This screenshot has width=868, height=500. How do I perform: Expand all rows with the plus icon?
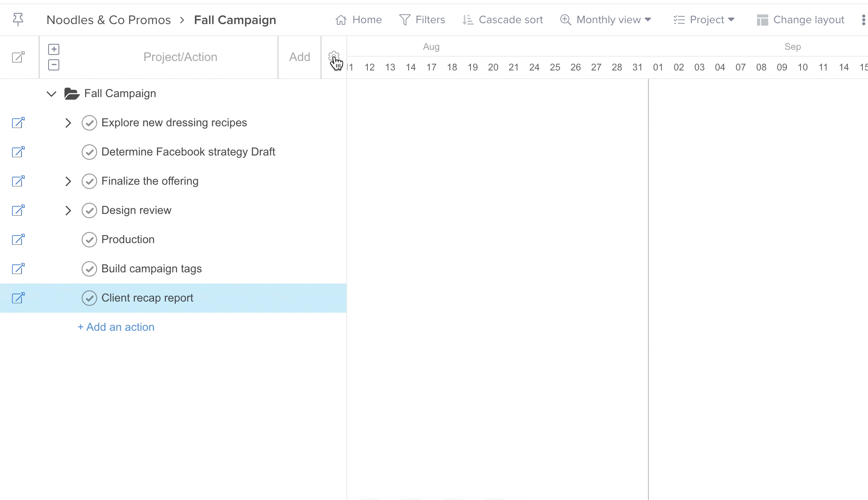54,49
